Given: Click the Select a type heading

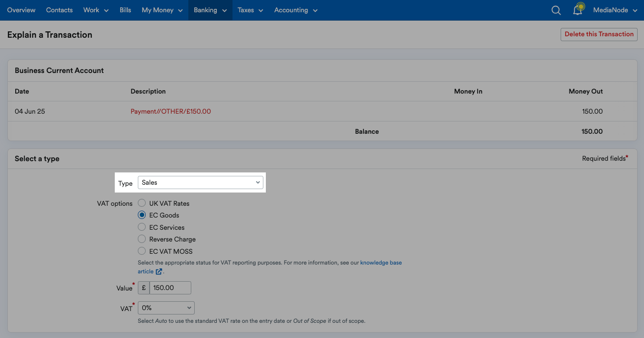Looking at the screenshot, I should (x=37, y=159).
